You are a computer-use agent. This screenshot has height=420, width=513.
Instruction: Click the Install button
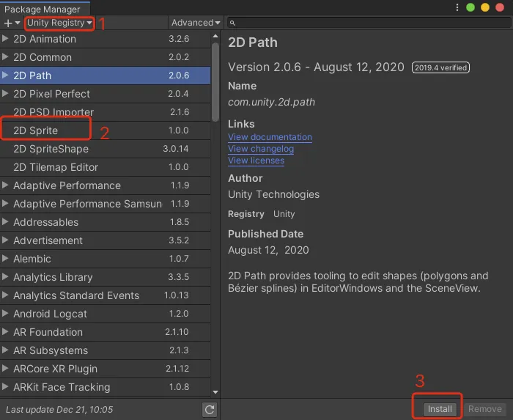coord(440,409)
